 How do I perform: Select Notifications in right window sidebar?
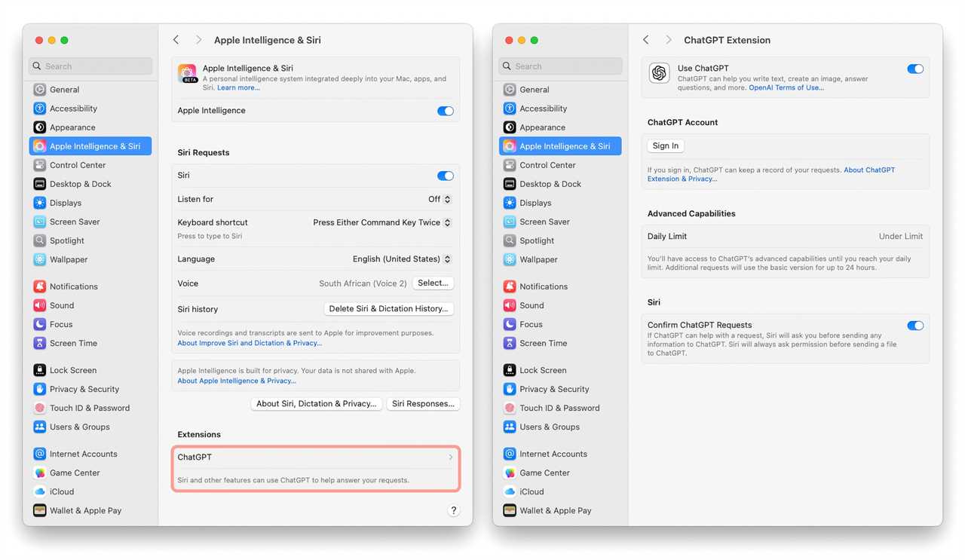(x=560, y=286)
